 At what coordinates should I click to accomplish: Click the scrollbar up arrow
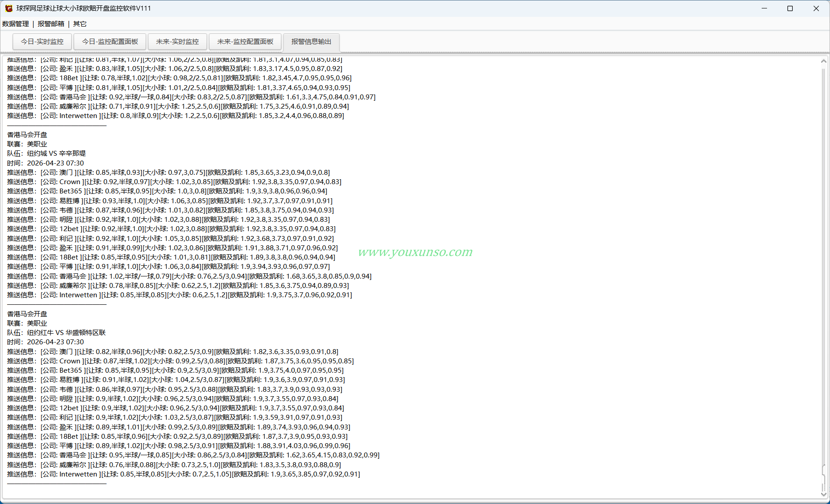pos(824,61)
